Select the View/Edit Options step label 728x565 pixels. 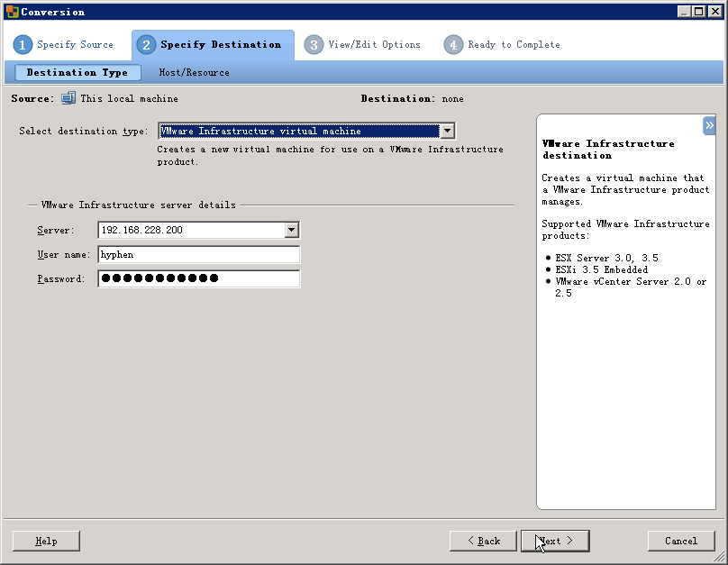click(x=374, y=45)
